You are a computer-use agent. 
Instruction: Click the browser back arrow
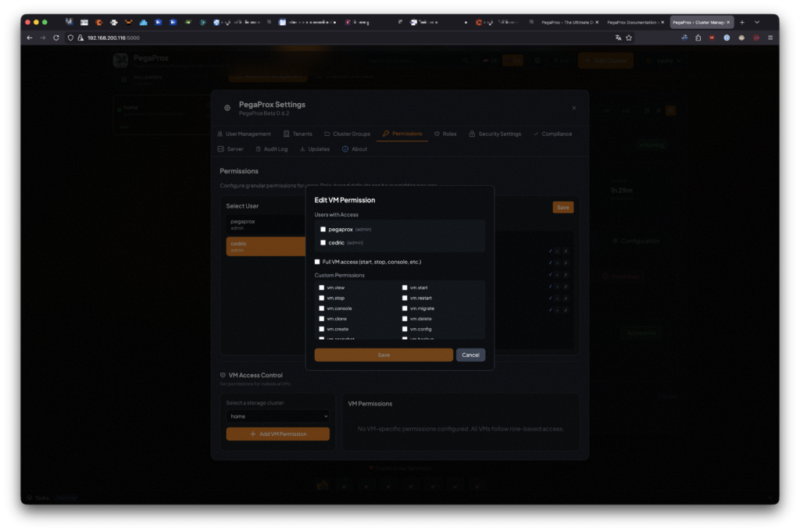tap(30, 37)
